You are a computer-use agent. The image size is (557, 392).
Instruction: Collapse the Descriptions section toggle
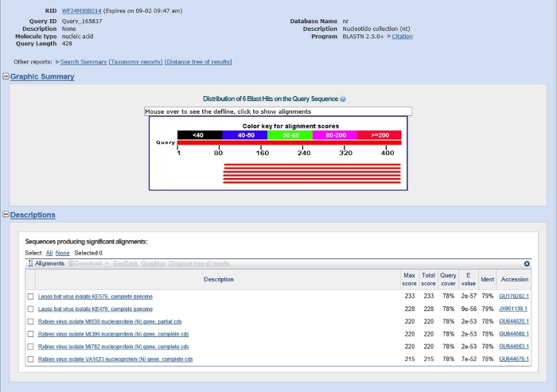[x=6, y=214]
